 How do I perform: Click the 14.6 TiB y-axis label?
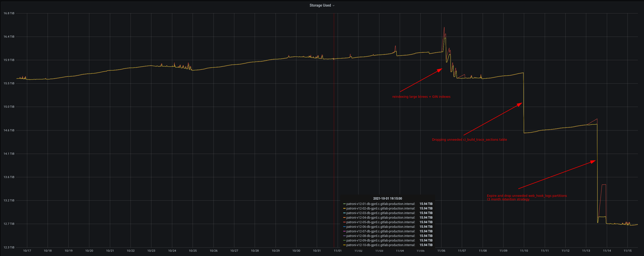9,130
